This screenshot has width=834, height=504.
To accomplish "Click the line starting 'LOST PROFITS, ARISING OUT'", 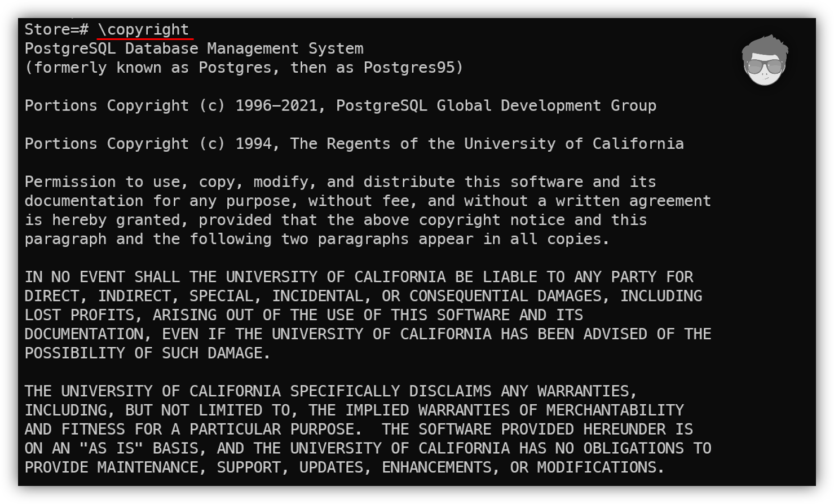I will click(x=304, y=315).
